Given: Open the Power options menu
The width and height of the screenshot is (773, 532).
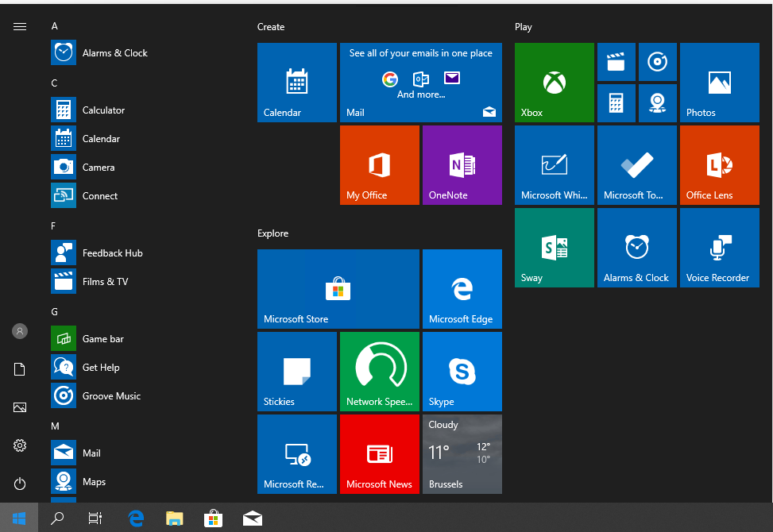Looking at the screenshot, I should coord(20,484).
